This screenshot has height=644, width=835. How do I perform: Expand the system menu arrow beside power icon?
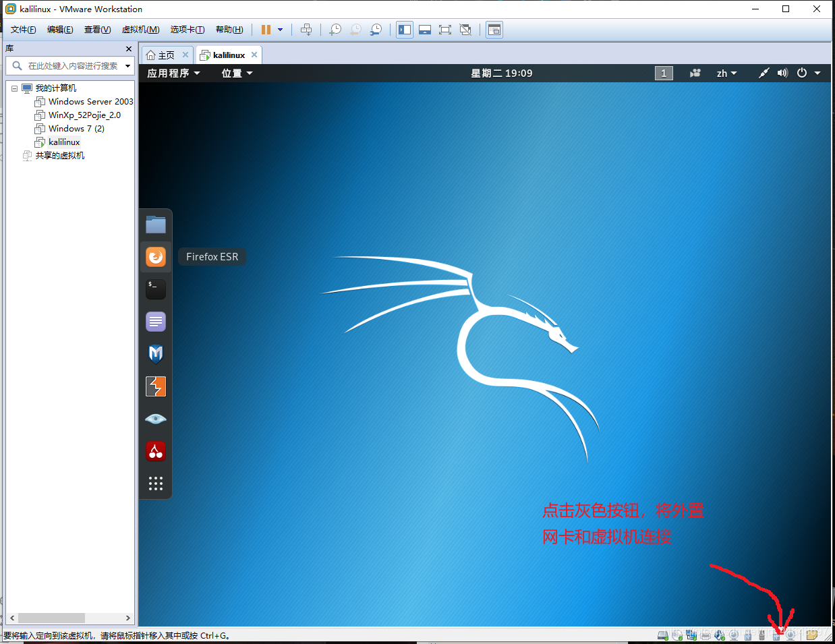click(x=817, y=73)
